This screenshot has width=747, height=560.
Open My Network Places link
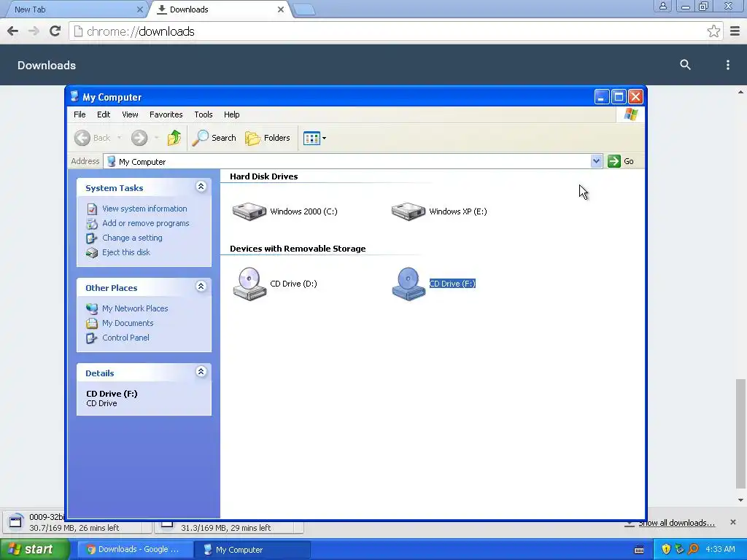[135, 308]
